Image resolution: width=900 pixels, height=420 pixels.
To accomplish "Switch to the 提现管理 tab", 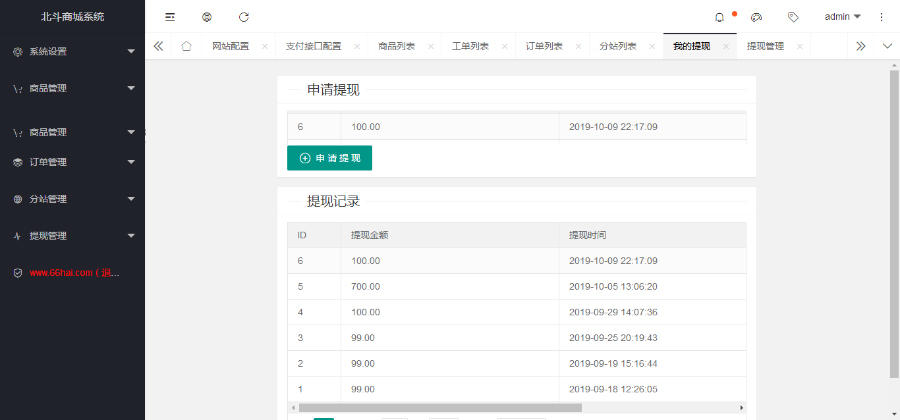I will click(x=765, y=46).
